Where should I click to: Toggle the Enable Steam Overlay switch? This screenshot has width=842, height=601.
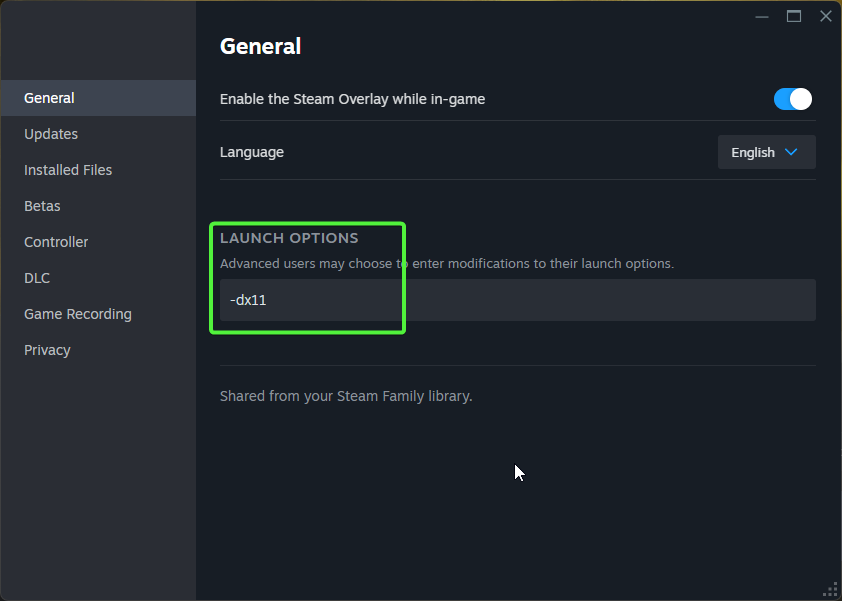click(792, 99)
